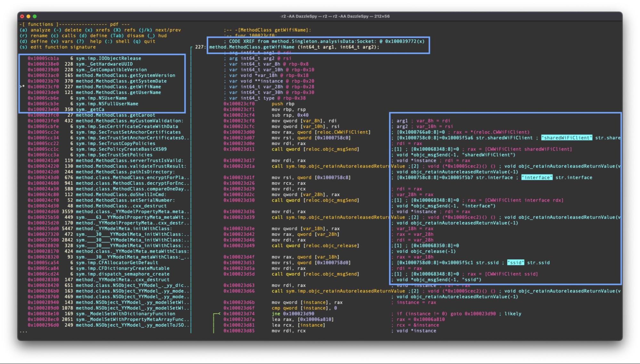The image size is (640, 364).
Task: Select method.MethodClass.getWifiName in function list
Action: [x=118, y=87]
